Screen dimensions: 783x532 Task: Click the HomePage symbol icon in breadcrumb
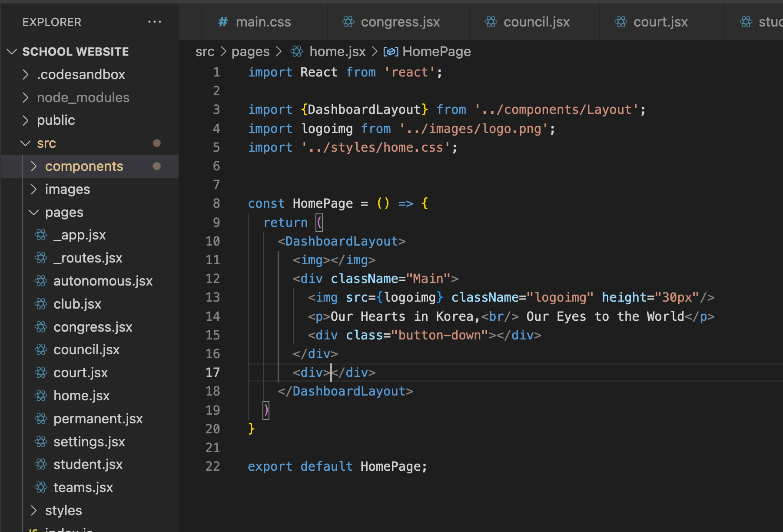click(x=391, y=52)
